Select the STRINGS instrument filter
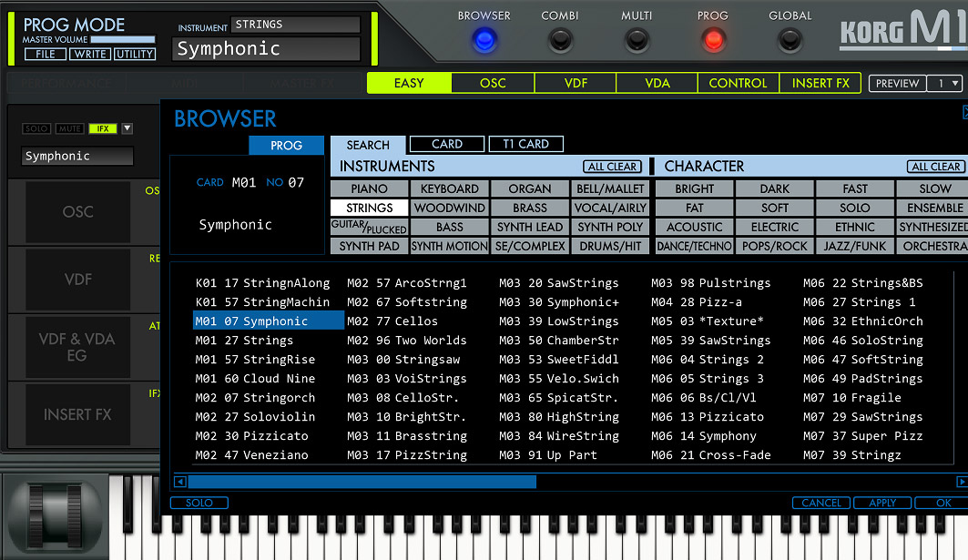Viewport: 968px width, 560px height. (x=369, y=209)
